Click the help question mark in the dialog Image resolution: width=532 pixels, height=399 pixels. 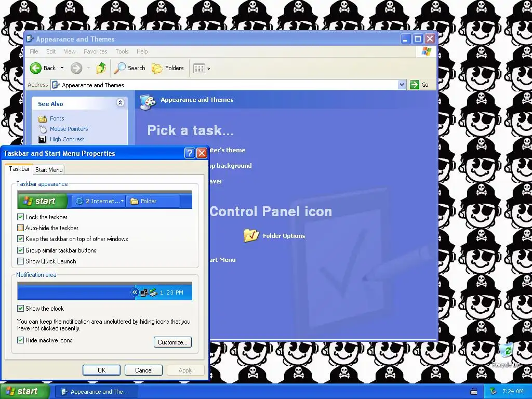[x=189, y=153]
